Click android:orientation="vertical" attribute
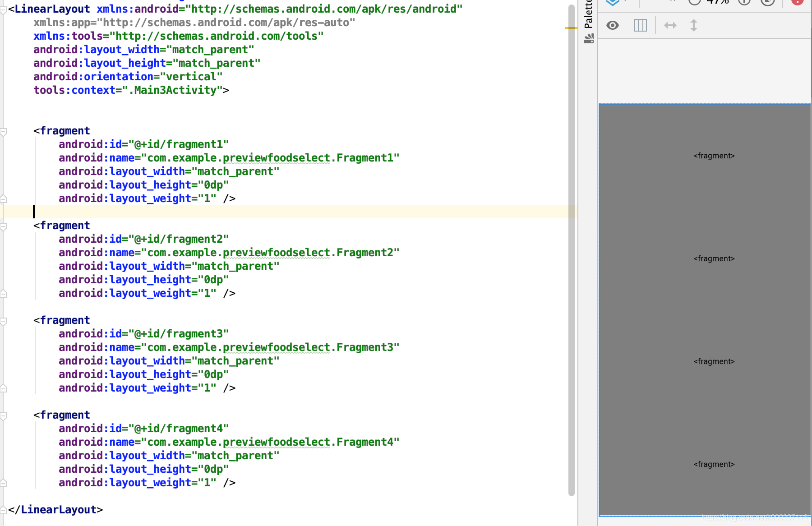812x526 pixels. click(128, 77)
